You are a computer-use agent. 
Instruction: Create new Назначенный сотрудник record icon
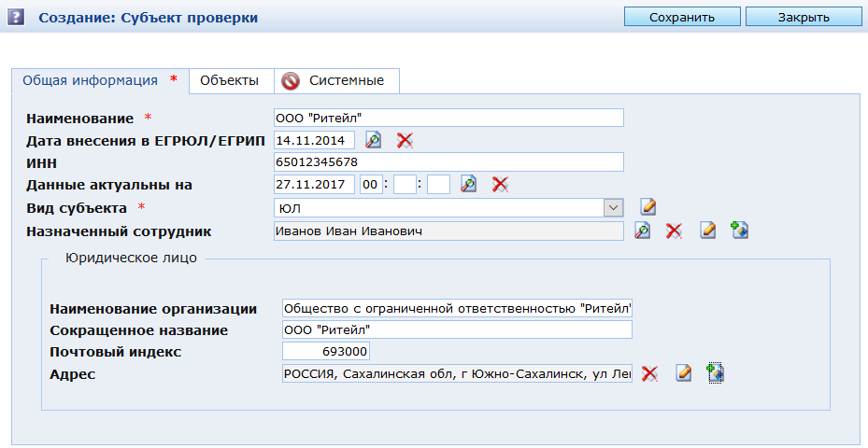740,231
